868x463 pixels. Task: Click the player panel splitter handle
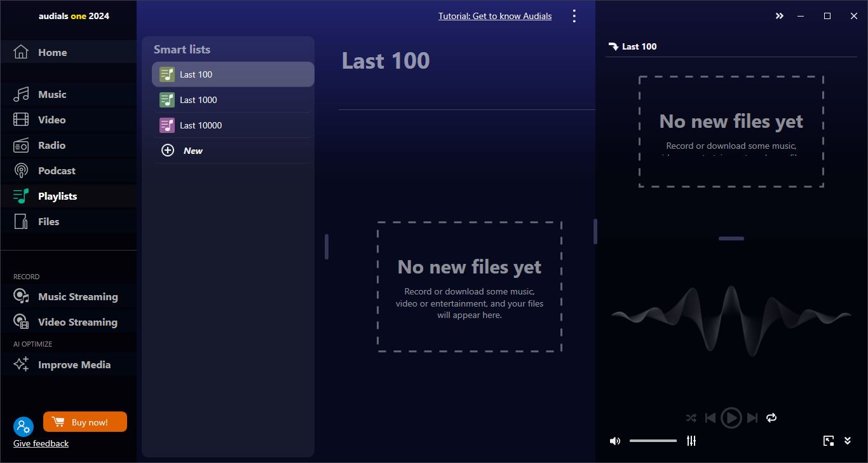(x=595, y=231)
